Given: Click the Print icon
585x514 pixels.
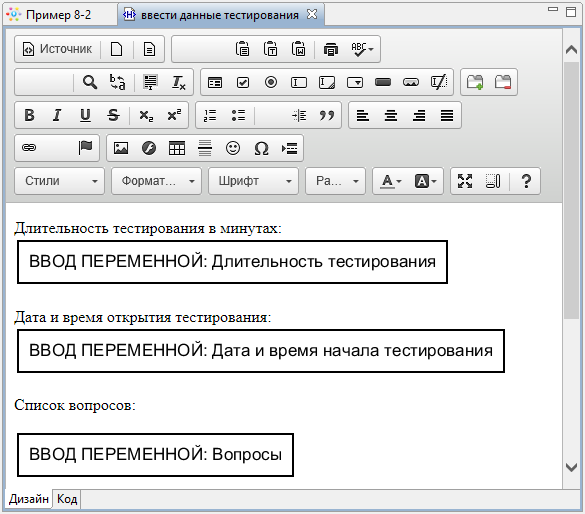Looking at the screenshot, I should pos(331,49).
